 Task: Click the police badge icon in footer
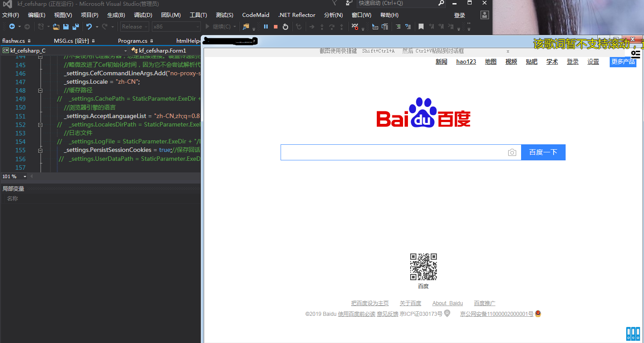pos(538,314)
